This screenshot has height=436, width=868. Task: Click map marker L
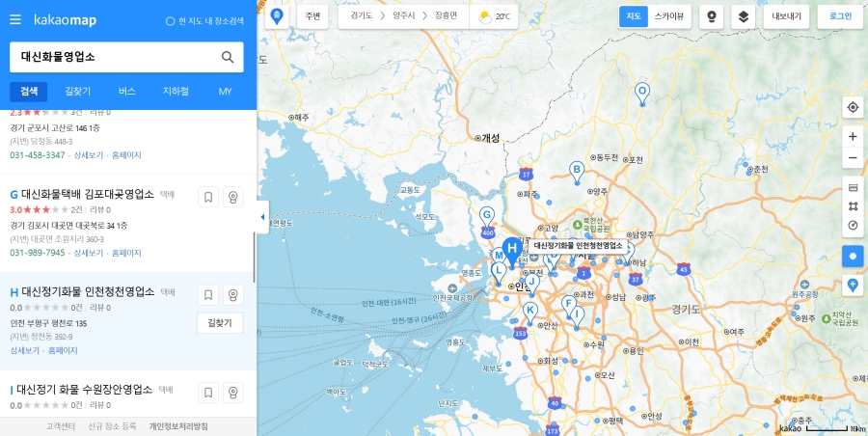[499, 273]
